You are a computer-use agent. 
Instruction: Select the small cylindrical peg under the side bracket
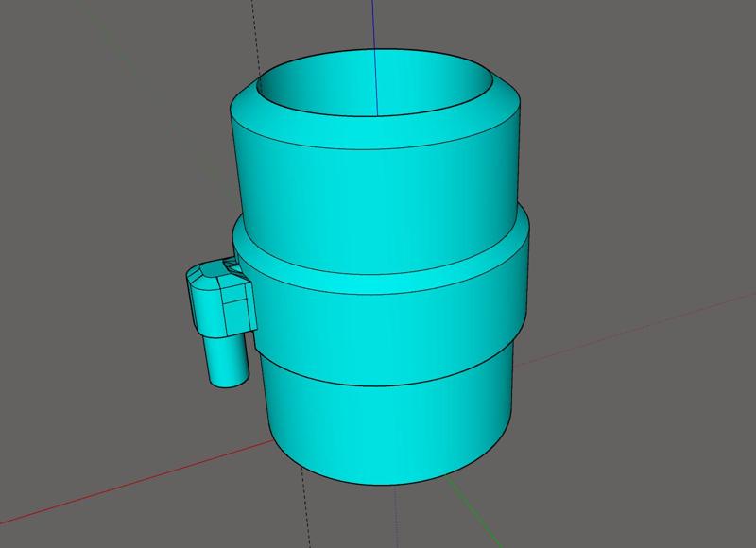pyautogui.click(x=226, y=361)
